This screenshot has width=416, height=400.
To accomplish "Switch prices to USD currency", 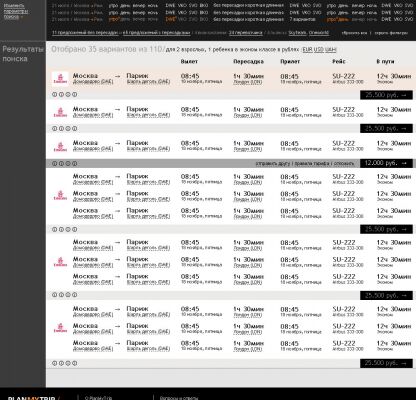I will [x=319, y=50].
